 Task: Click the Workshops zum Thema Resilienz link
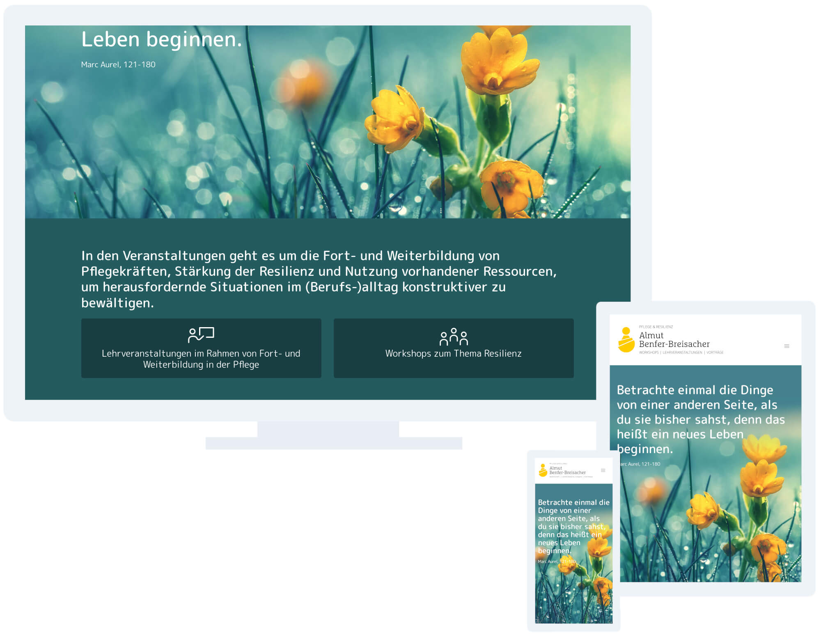(x=453, y=354)
